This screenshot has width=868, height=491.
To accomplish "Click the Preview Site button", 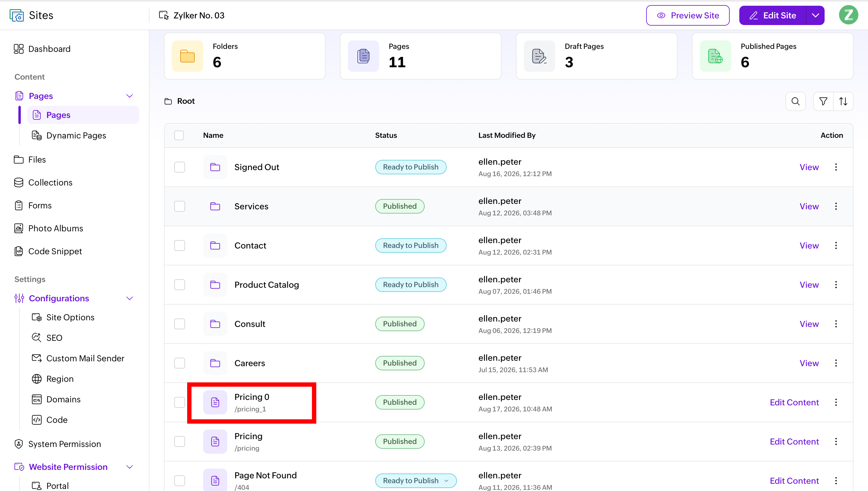I will pos(688,15).
